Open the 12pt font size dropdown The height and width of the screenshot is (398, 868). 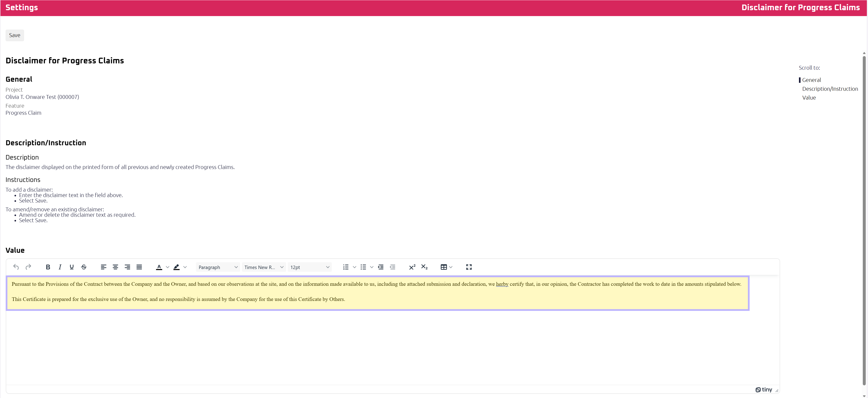310,267
